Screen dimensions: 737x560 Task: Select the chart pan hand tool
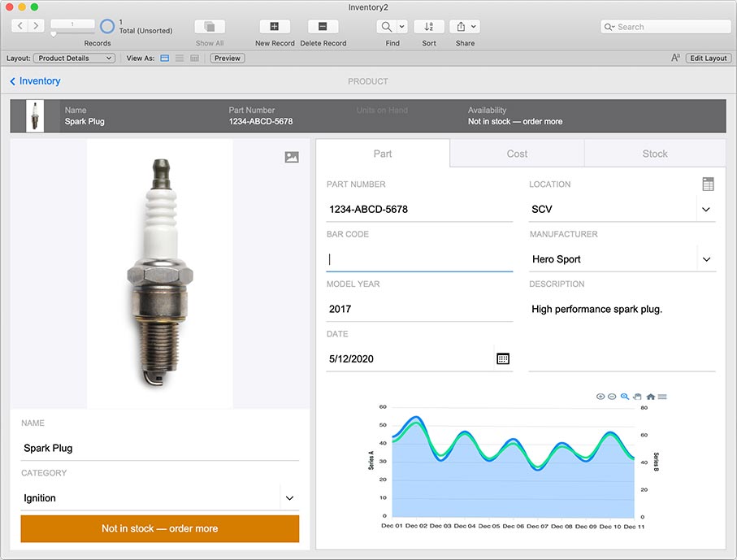click(638, 397)
